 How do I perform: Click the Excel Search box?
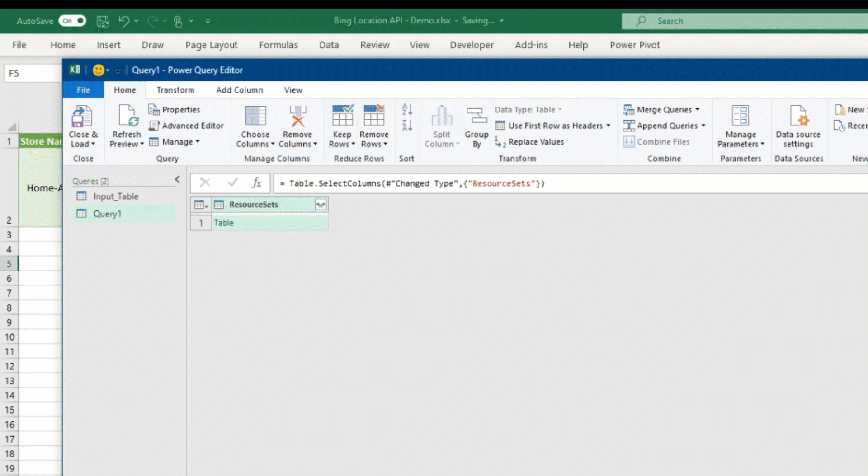tap(745, 21)
